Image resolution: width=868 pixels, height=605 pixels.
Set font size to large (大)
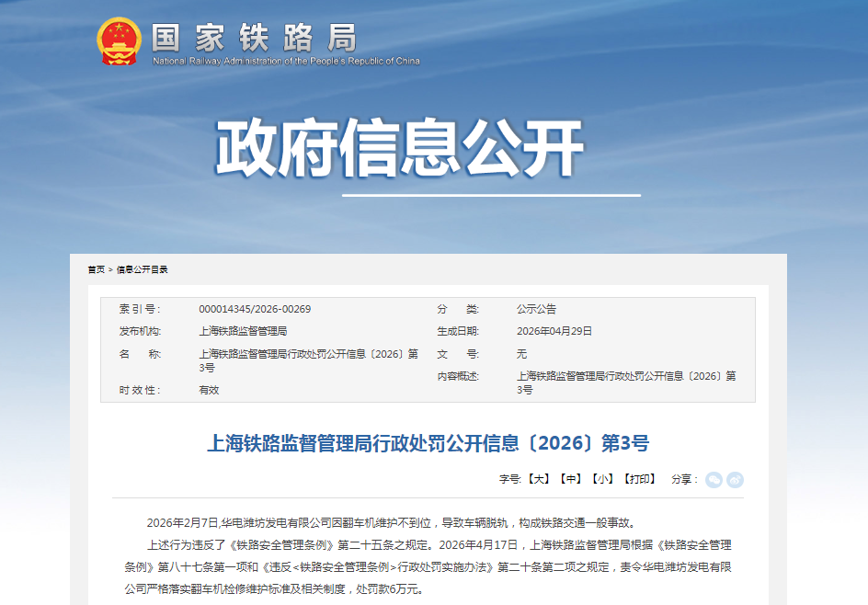tap(540, 480)
